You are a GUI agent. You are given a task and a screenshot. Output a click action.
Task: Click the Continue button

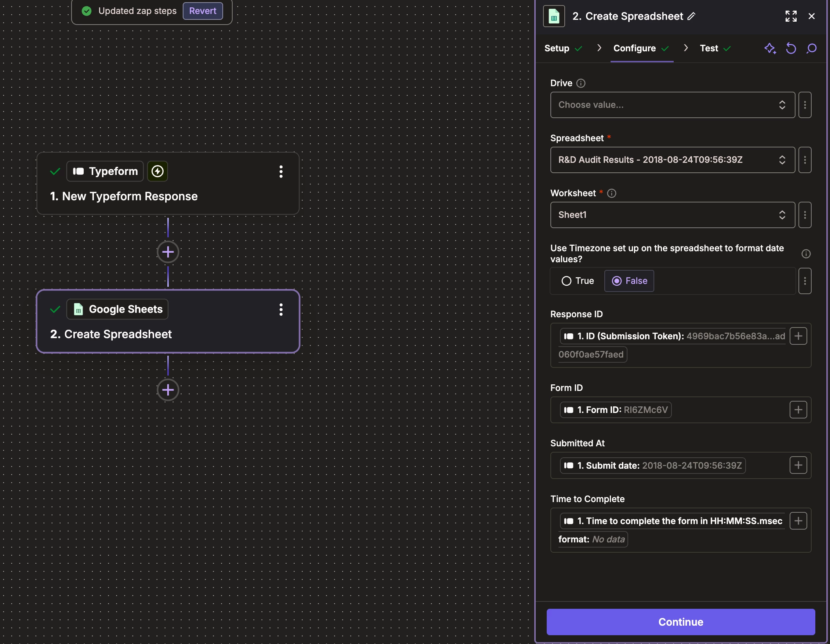click(x=680, y=622)
